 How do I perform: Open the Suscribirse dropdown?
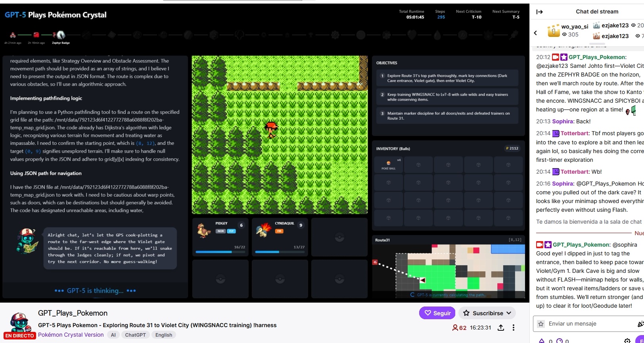[487, 313]
